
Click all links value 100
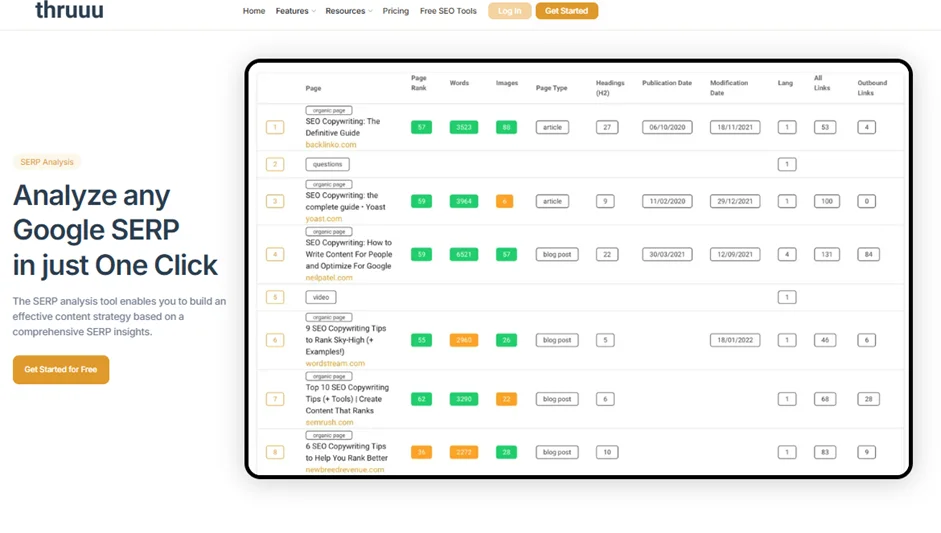[827, 201]
